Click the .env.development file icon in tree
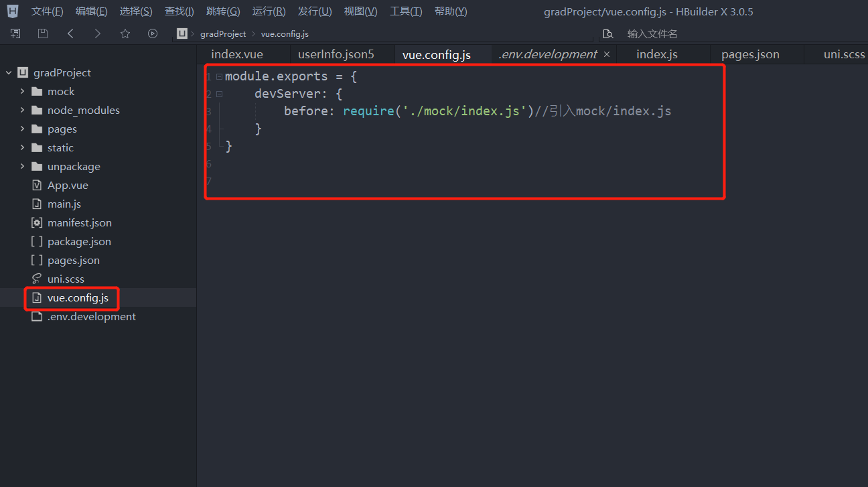868x487 pixels. click(x=37, y=316)
